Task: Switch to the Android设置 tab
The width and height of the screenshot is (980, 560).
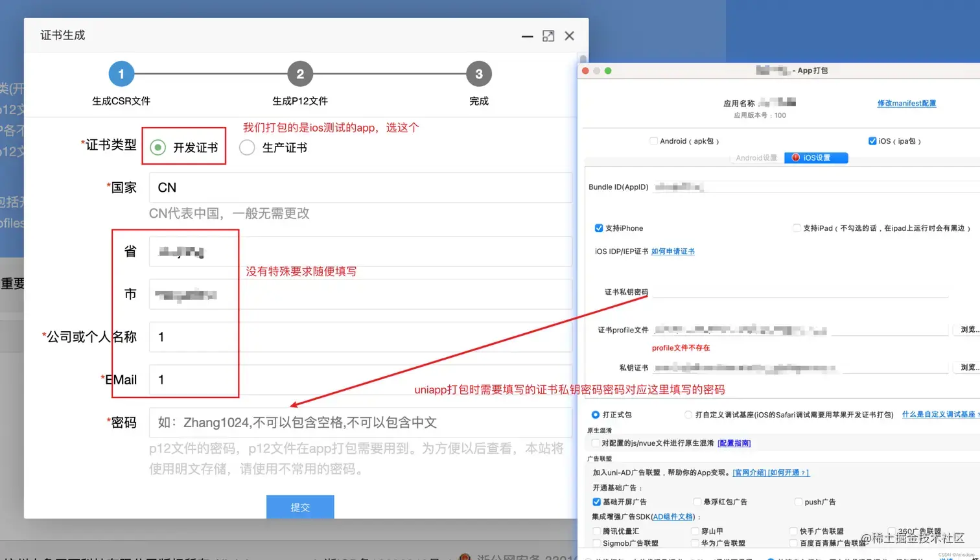Action: point(756,157)
